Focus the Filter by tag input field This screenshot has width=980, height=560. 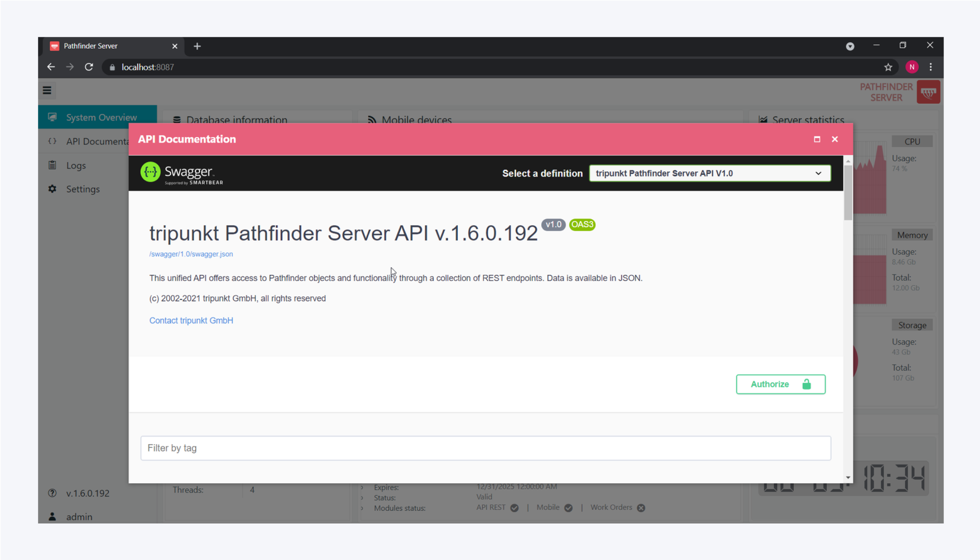pos(486,448)
